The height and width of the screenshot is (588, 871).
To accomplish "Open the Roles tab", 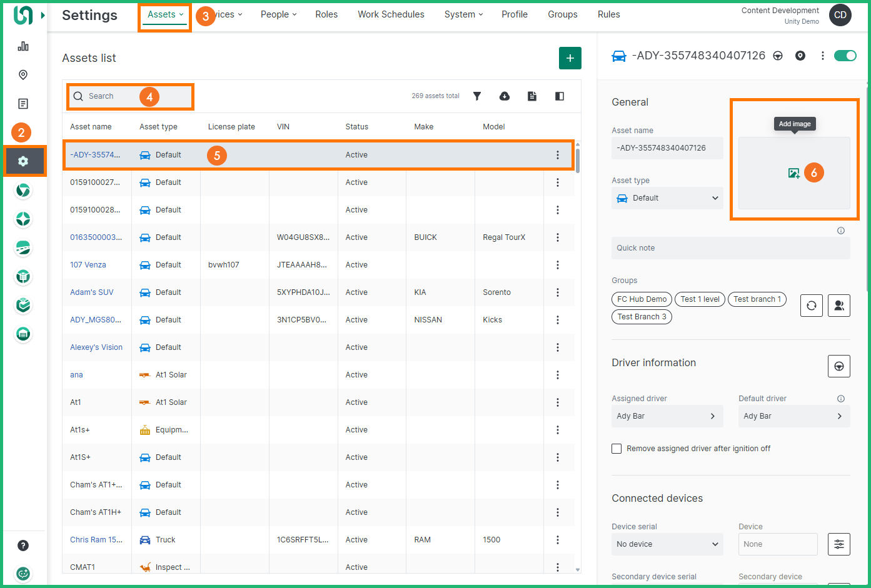I will click(326, 14).
